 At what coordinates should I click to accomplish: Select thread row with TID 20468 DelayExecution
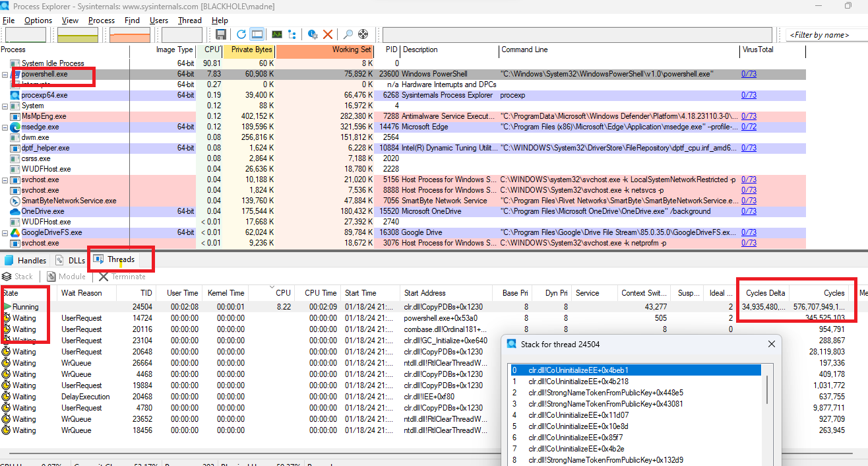pos(251,397)
